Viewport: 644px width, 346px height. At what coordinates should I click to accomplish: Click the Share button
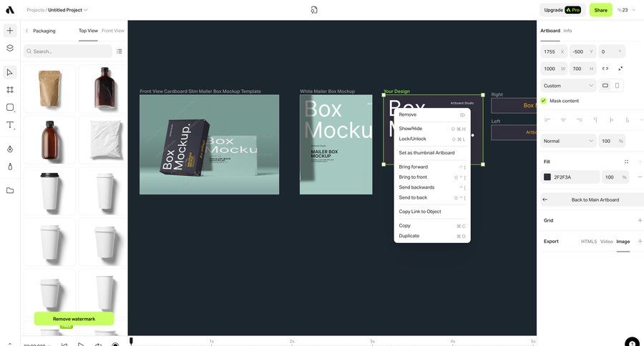pos(600,10)
